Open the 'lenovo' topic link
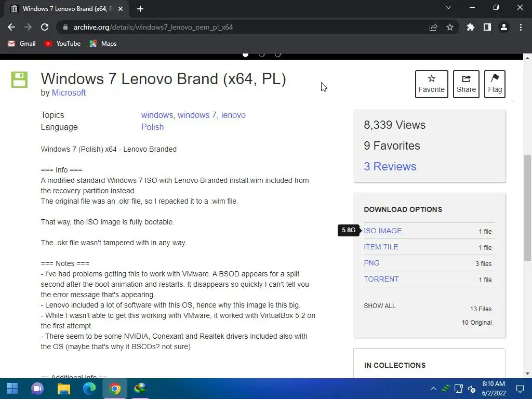This screenshot has height=399, width=532. tap(233, 115)
